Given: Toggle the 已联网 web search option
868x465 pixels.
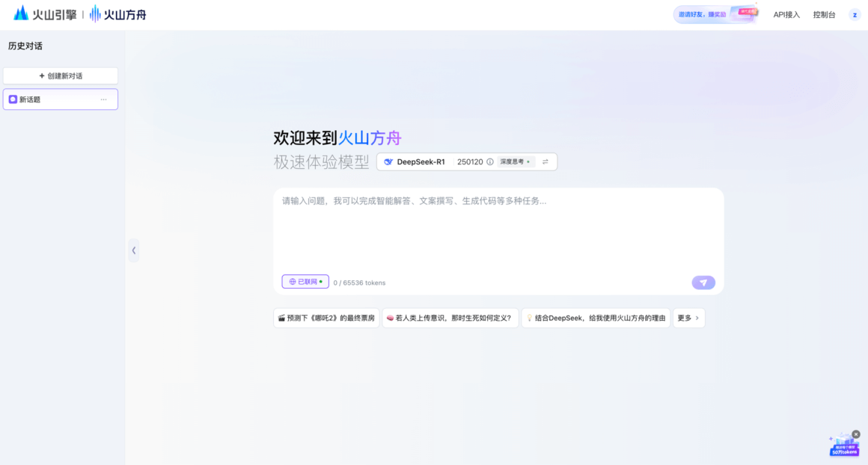Looking at the screenshot, I should pos(305,282).
